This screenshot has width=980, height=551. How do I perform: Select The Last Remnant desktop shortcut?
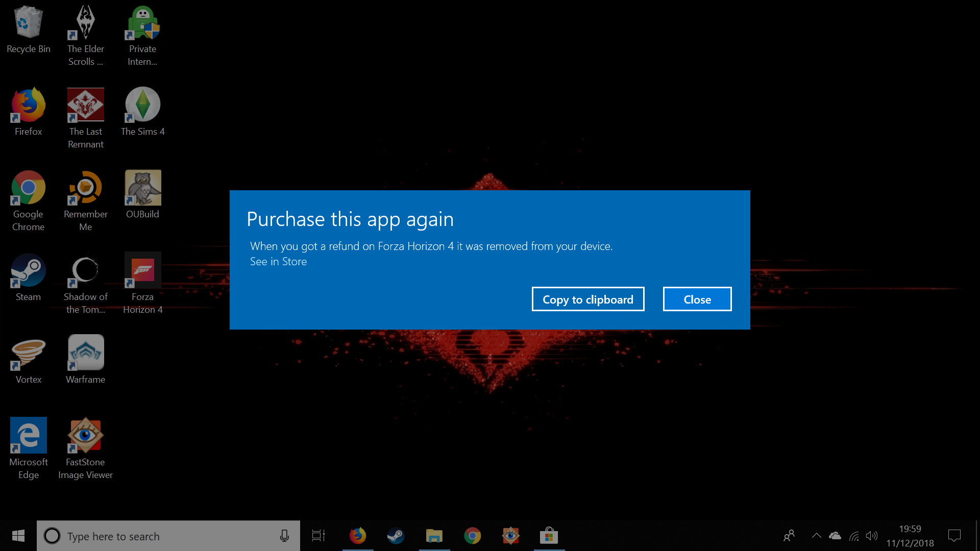[x=86, y=118]
